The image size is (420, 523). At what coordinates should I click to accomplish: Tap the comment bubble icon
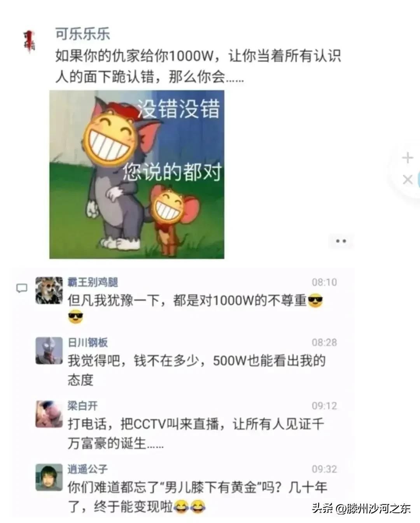pos(22,288)
